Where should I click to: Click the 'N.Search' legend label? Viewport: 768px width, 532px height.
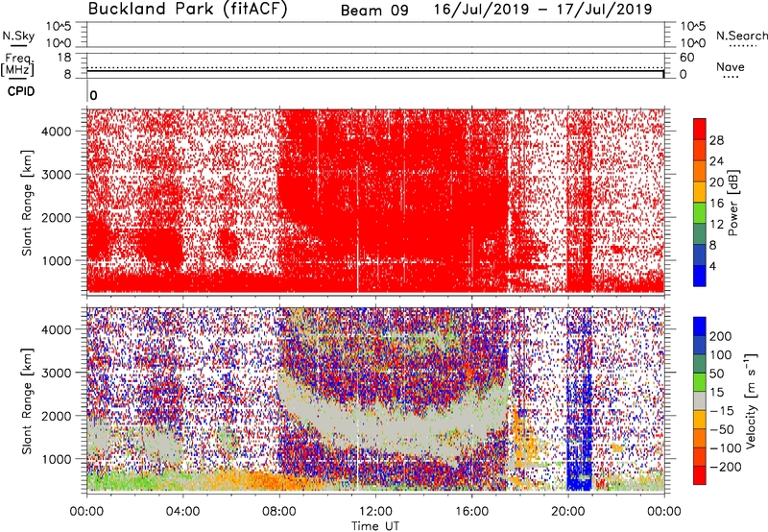click(x=741, y=36)
